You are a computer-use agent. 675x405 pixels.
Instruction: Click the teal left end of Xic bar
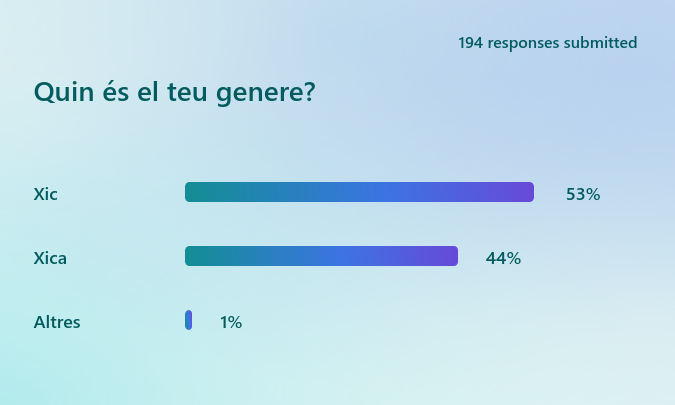point(195,192)
